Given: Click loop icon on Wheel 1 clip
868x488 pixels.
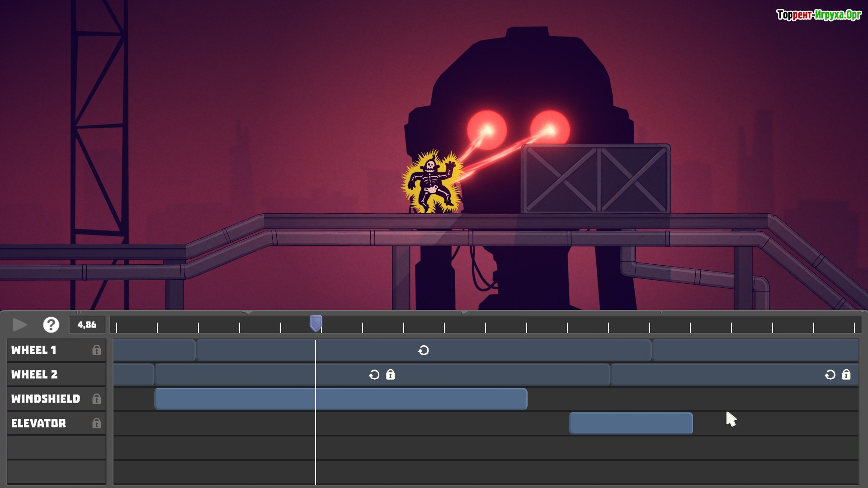Looking at the screenshot, I should click(x=424, y=350).
